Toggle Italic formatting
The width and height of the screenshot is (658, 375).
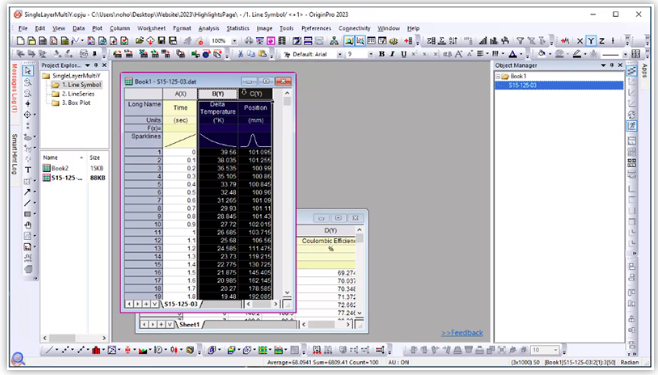coord(392,54)
